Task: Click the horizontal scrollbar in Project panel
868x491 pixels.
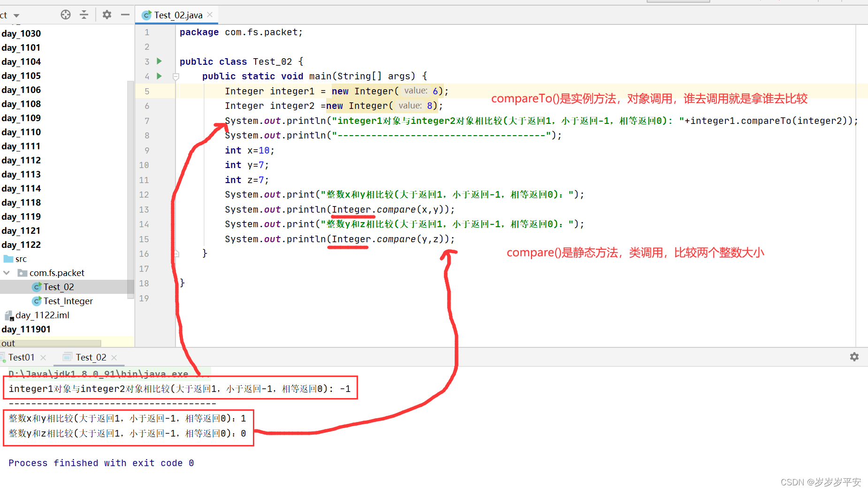Action: click(x=51, y=343)
